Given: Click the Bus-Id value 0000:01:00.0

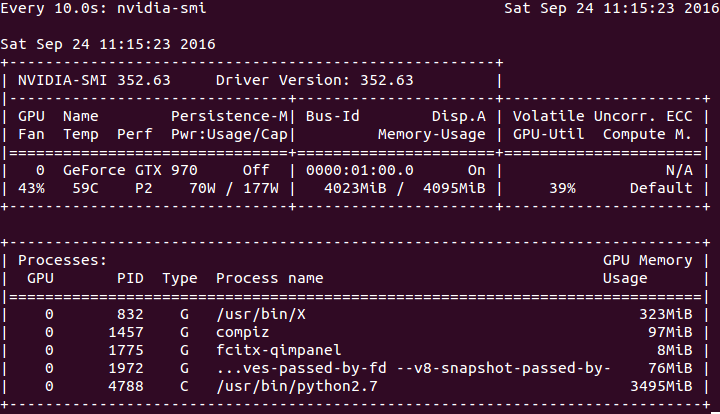Looking at the screenshot, I should tap(359, 170).
